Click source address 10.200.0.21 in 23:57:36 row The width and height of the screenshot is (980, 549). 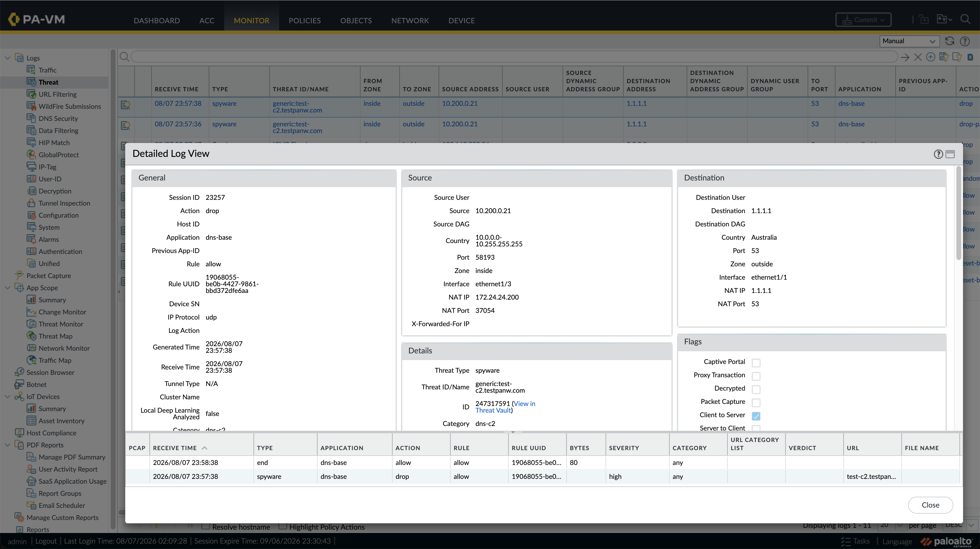coord(459,124)
